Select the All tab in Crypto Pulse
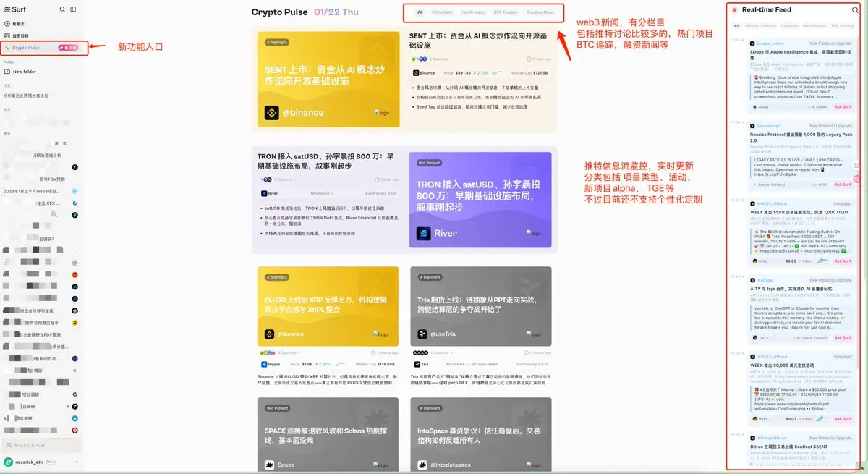Viewport: 868px width, 474px height. pos(420,12)
